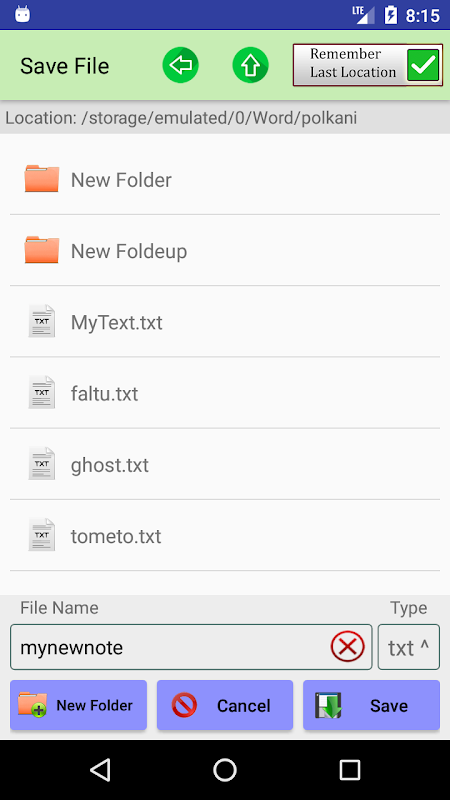Image resolution: width=450 pixels, height=800 pixels.
Task: Select tometo.txt from the file list
Action: click(225, 535)
